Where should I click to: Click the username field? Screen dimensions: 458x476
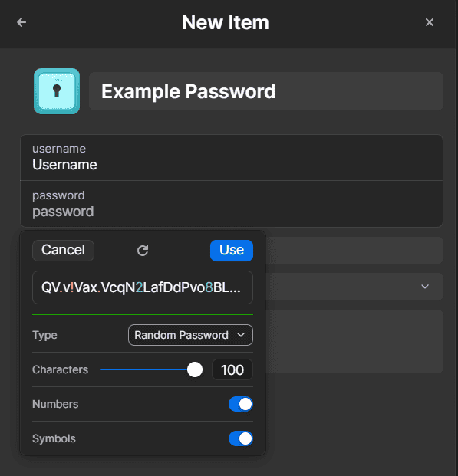pyautogui.click(x=232, y=158)
